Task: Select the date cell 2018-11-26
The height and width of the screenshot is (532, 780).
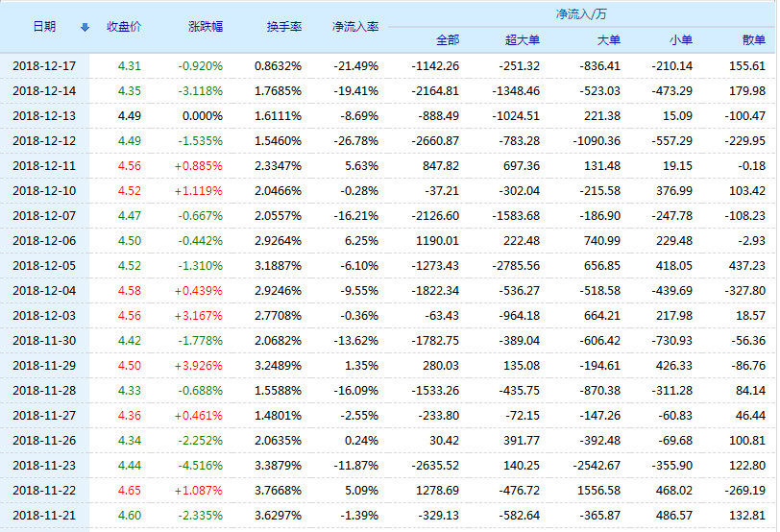Action: click(44, 441)
